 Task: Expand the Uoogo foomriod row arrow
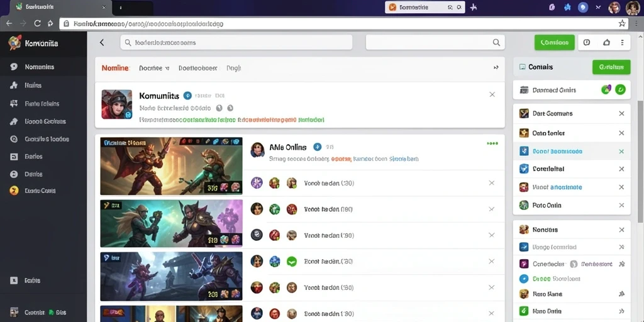point(621,247)
